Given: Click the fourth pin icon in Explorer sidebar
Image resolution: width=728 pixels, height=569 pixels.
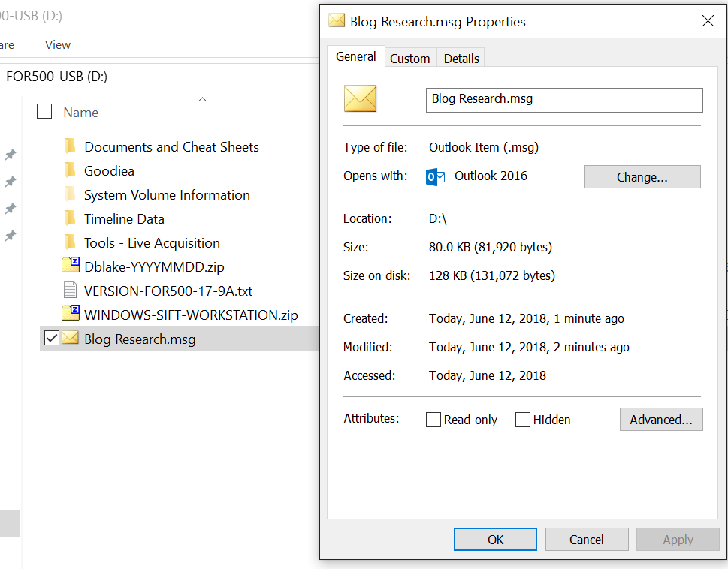Looking at the screenshot, I should [11, 236].
